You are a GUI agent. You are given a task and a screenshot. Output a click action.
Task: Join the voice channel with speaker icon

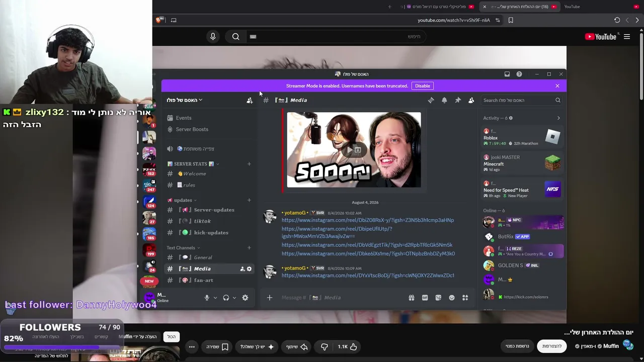(x=209, y=149)
